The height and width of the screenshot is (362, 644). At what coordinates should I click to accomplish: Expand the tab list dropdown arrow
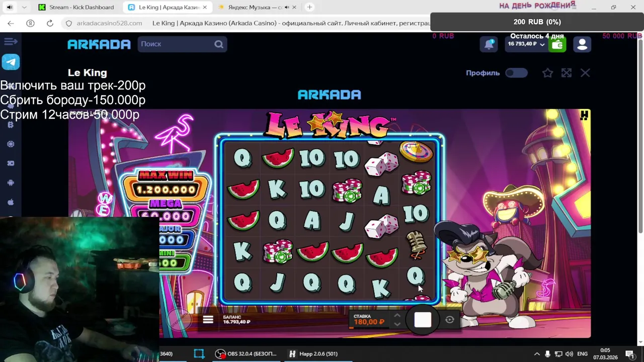click(24, 7)
